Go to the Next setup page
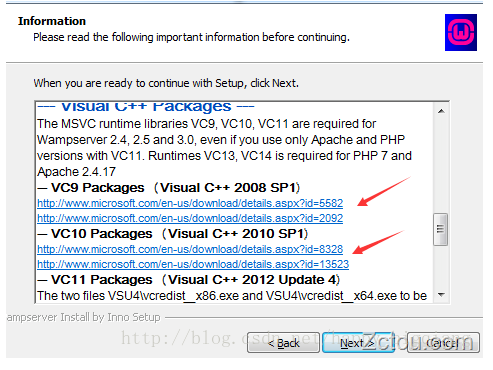 coord(358,342)
